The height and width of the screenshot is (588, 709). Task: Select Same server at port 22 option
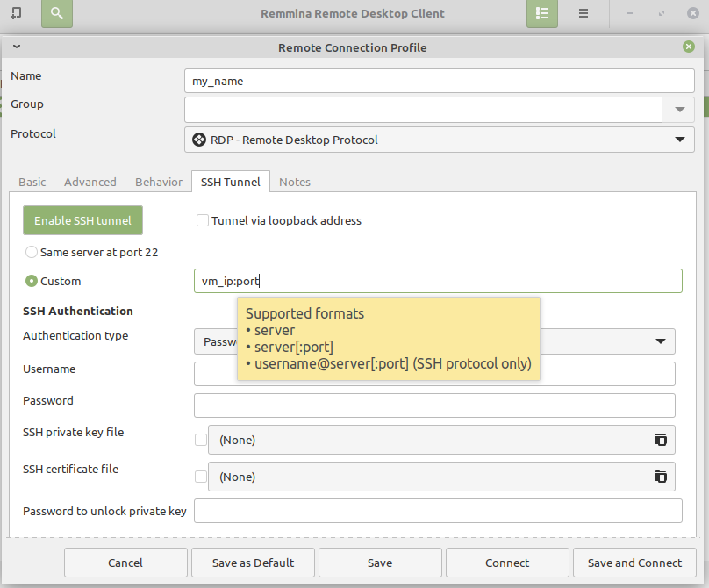32,252
